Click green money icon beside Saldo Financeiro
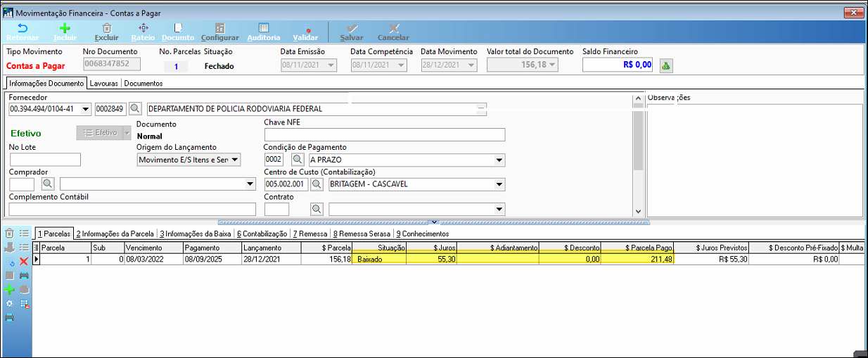This screenshot has height=358, width=868. tap(665, 65)
